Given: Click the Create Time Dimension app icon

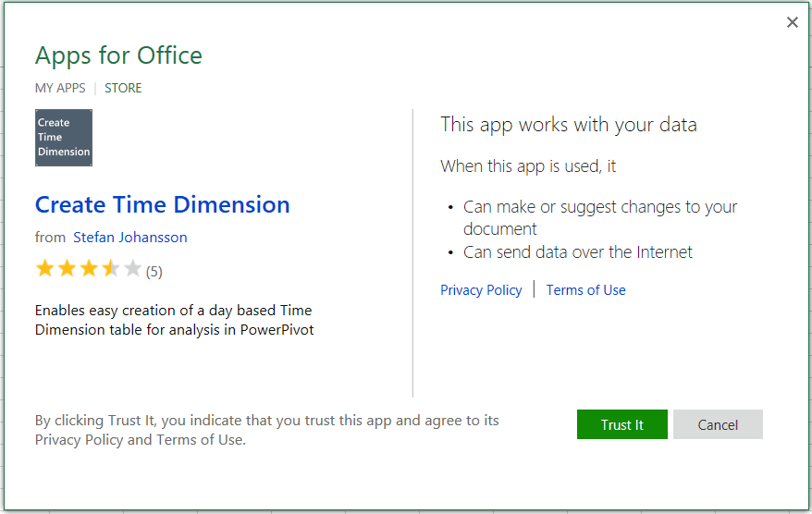Looking at the screenshot, I should (64, 138).
